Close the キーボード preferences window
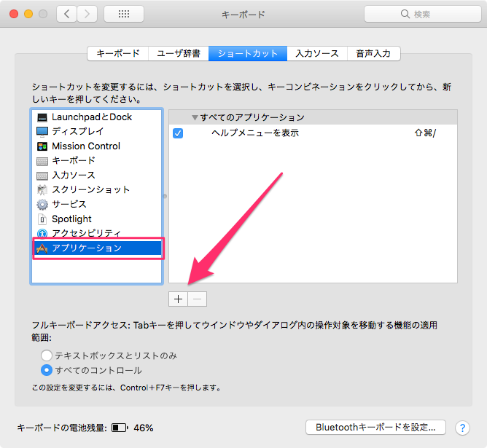487x448 pixels. tap(14, 14)
